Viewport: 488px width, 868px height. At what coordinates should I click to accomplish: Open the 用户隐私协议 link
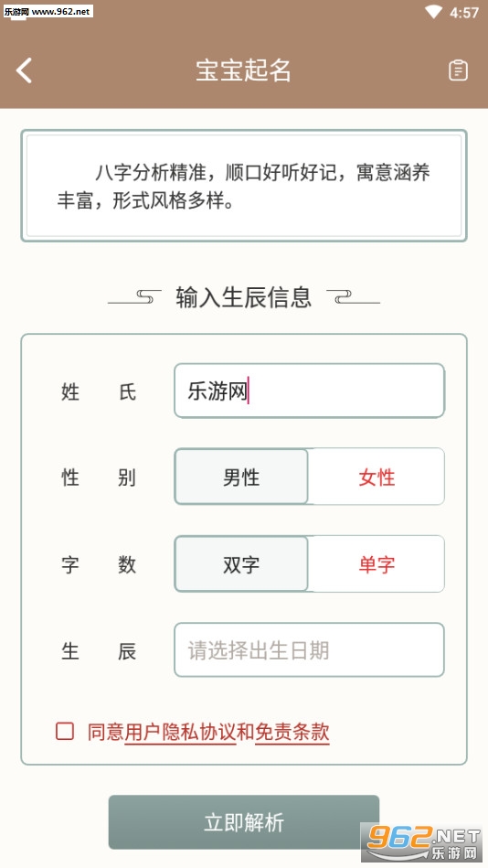(180, 732)
